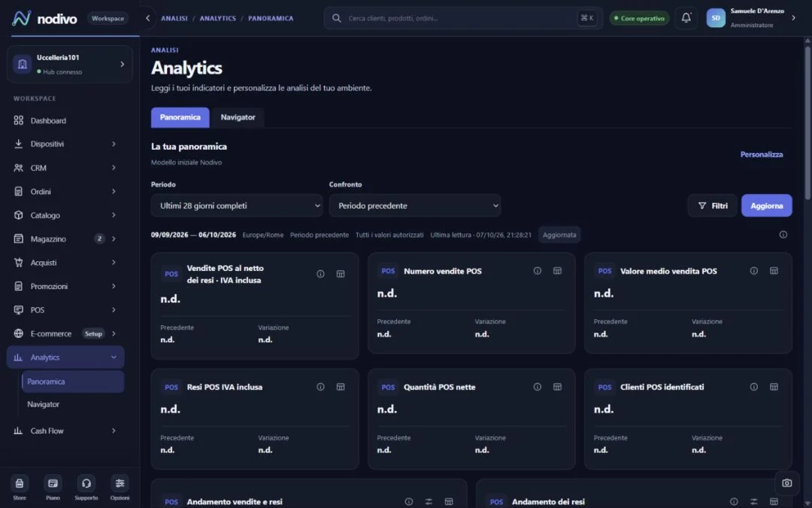The image size is (812, 508).
Task: Expand Catalogo menu
Action: click(114, 215)
